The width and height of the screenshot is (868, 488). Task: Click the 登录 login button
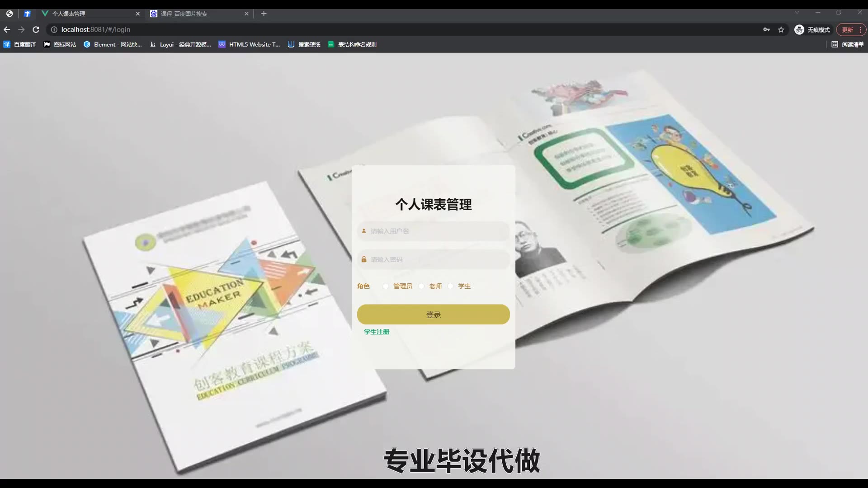tap(433, 314)
